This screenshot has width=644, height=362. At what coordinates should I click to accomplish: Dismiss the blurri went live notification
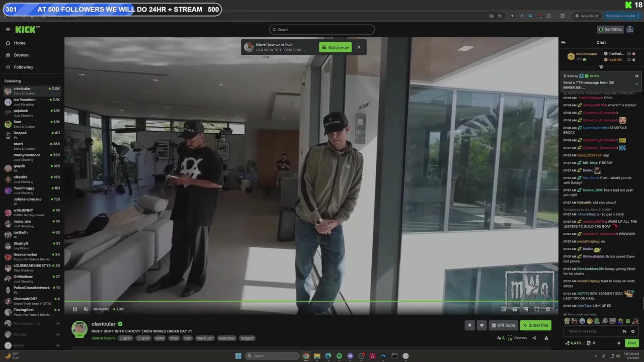(x=359, y=47)
